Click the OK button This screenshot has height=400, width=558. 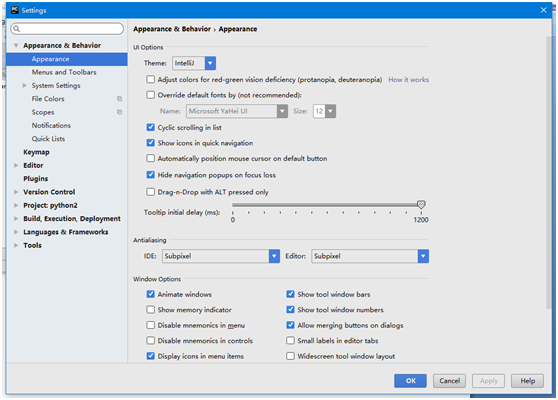tap(410, 381)
